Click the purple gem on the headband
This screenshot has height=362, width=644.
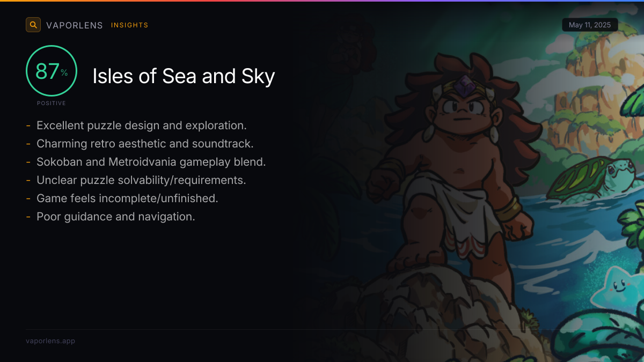(464, 86)
